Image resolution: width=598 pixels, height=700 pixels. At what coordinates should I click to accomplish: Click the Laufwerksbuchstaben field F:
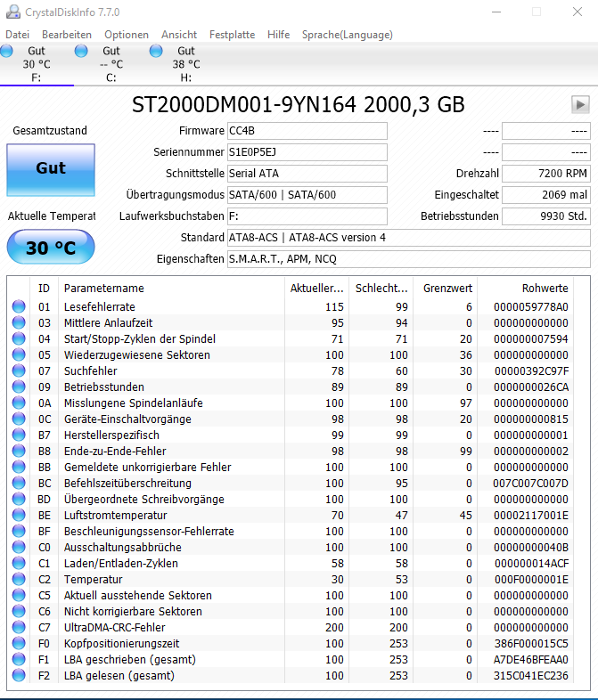pyautogui.click(x=307, y=216)
